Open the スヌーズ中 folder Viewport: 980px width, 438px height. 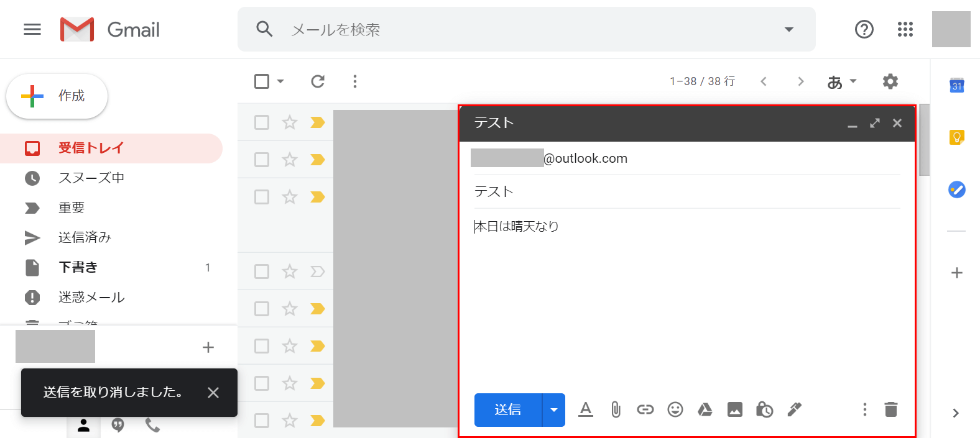[111, 178]
